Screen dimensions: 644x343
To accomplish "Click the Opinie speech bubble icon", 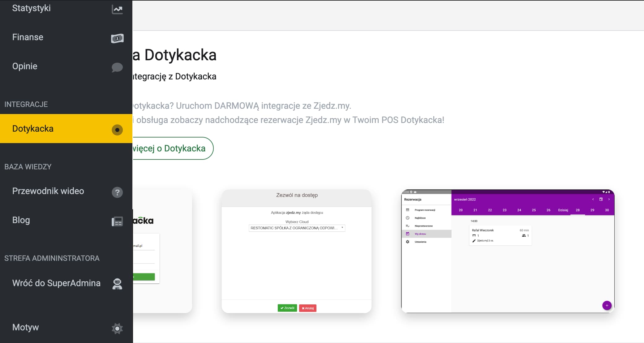I will click(x=117, y=67).
